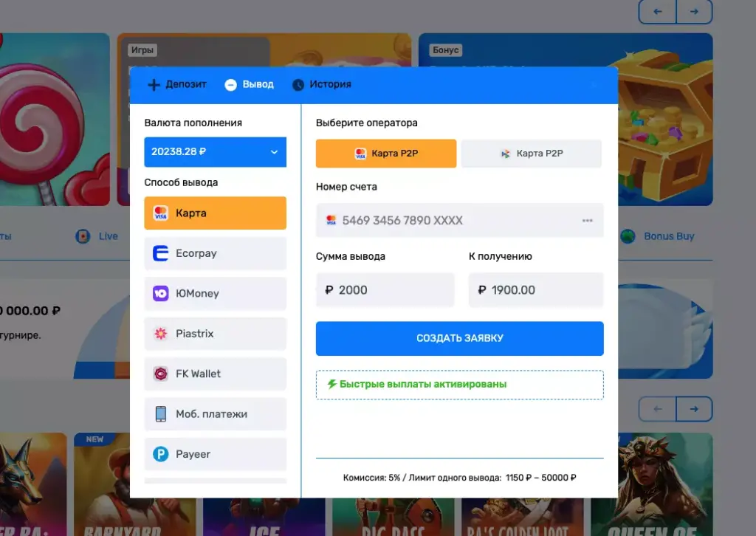
Task: Switch to the Вывод tab
Action: (250, 85)
